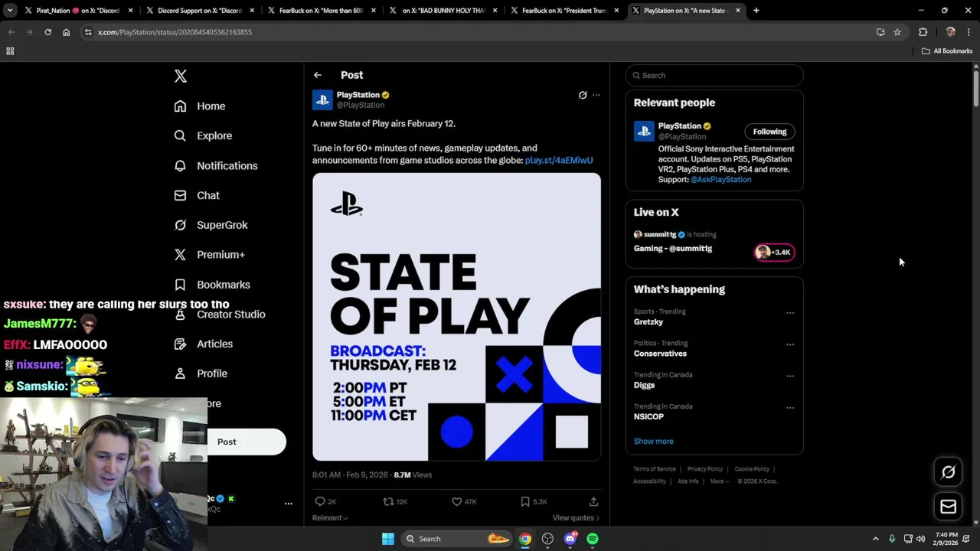
Task: Open the Gretzky trending topic
Action: tap(648, 322)
